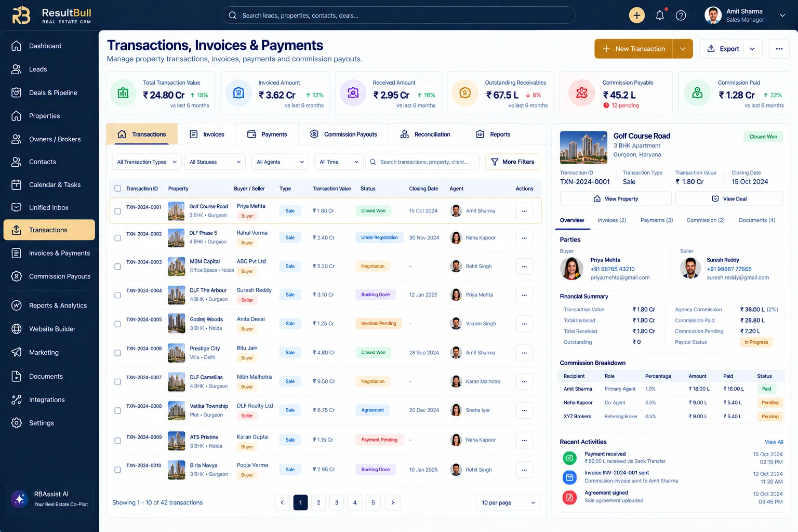Open Deals & Pipeline in sidebar
This screenshot has width=798, height=532.
click(49, 92)
